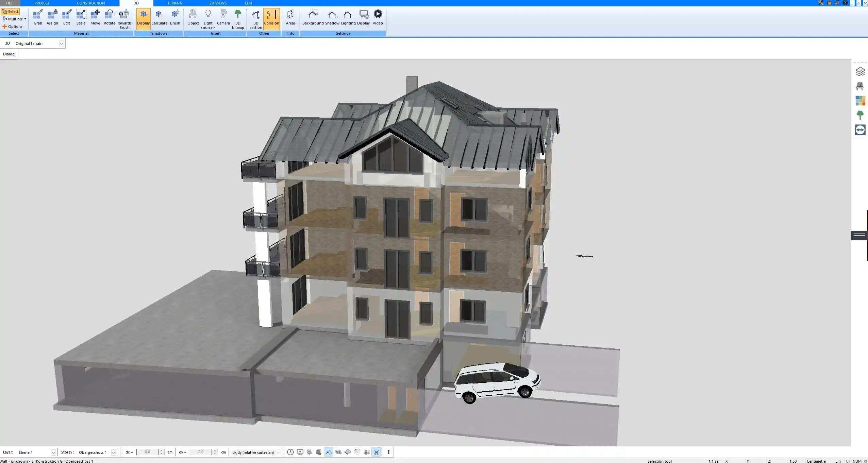Screen dimensions: 868x463
Task: Open the CONSTRUCTION ribbon tab
Action: [x=90, y=3]
